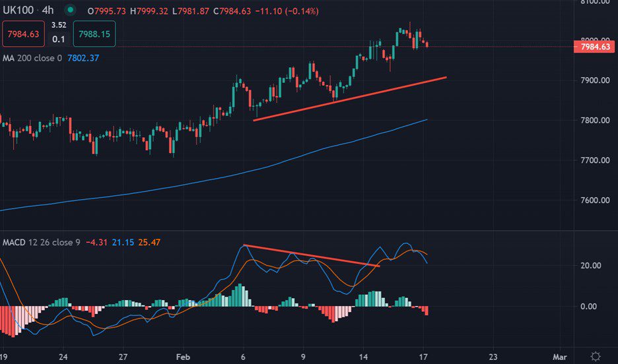Click the current price label on price axis
618x364 pixels.
[596, 46]
